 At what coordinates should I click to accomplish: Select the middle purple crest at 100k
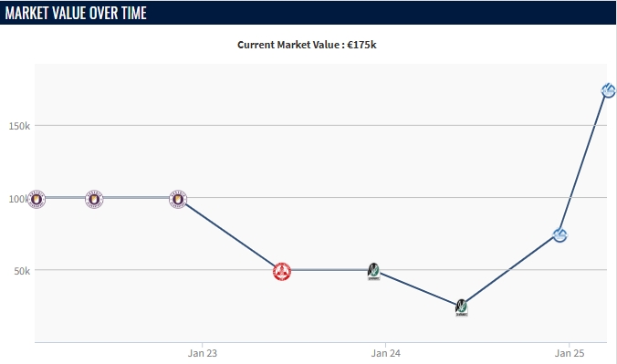pos(94,199)
